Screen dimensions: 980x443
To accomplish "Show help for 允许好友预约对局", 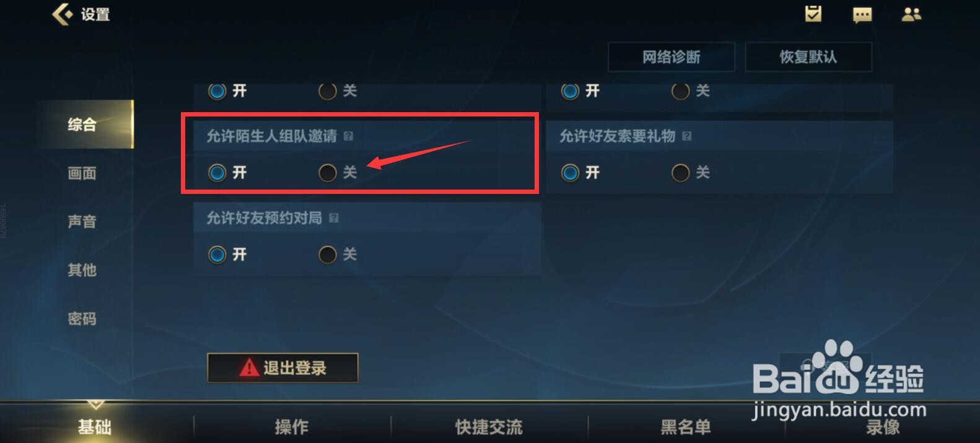I will point(334,217).
